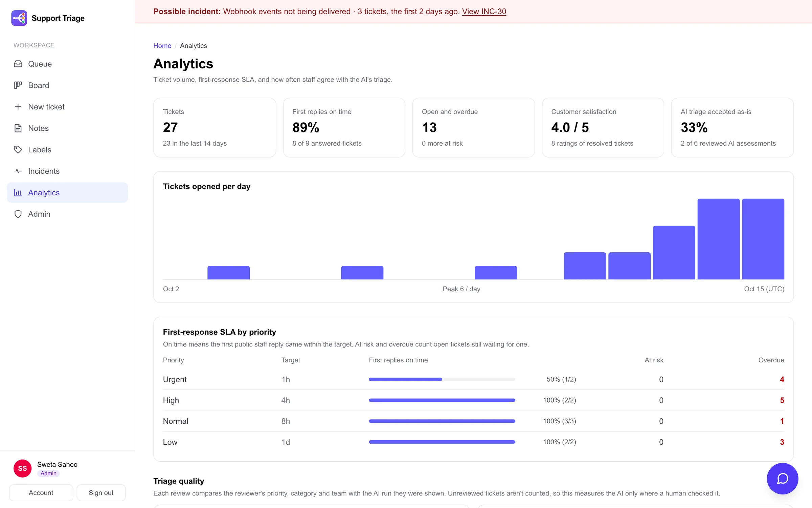Click the Urgent first-reply progress bar
812x508 pixels.
pyautogui.click(x=442, y=379)
